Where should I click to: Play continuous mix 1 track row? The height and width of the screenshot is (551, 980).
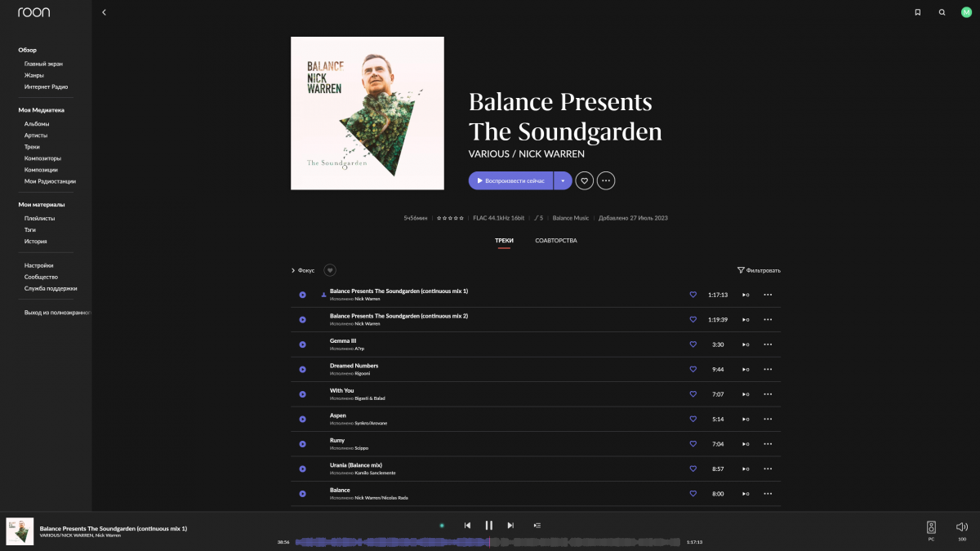click(302, 295)
